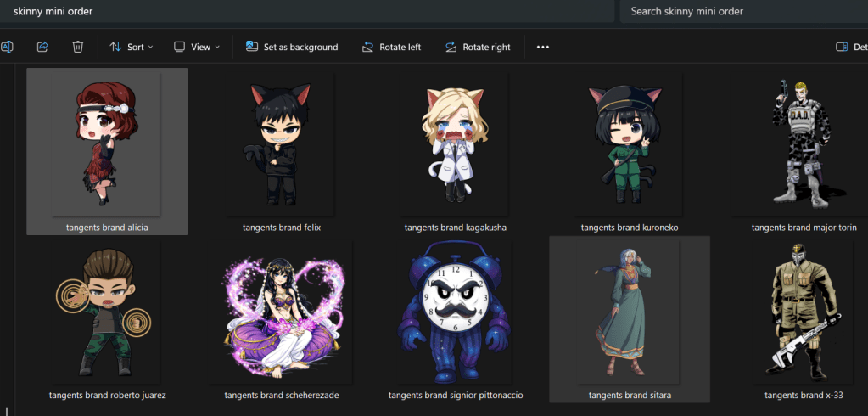Rotate the selected image right
The width and height of the screenshot is (868, 416).
[x=478, y=47]
